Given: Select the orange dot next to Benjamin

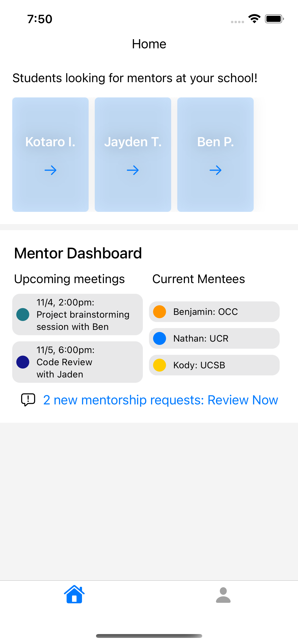Looking at the screenshot, I should click(160, 312).
